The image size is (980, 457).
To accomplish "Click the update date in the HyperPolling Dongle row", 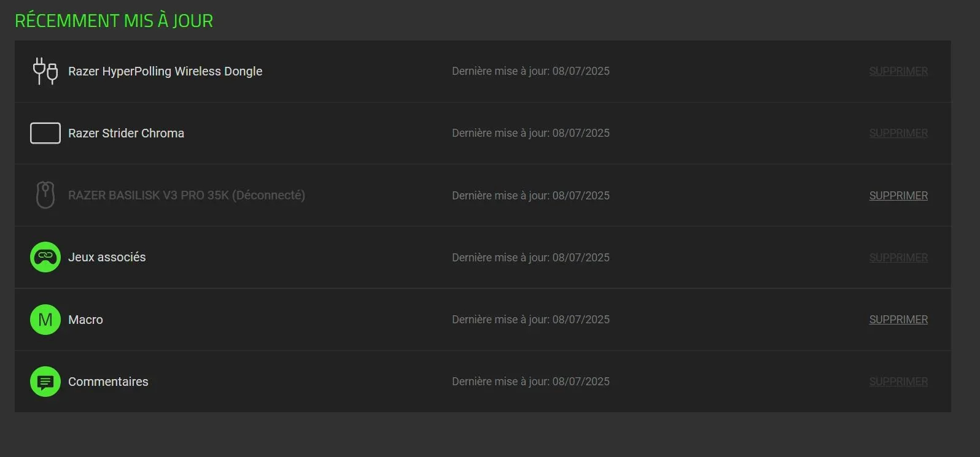I will tap(531, 71).
